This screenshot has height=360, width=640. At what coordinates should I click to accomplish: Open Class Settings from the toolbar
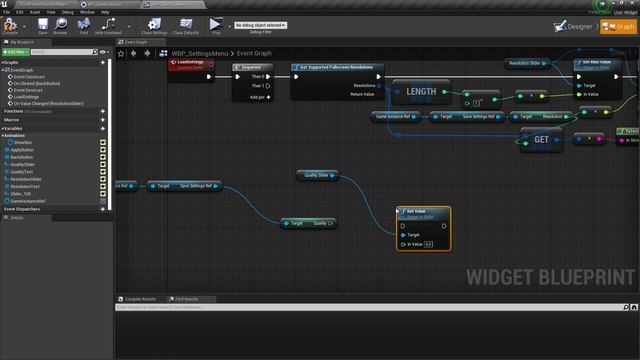click(x=154, y=26)
